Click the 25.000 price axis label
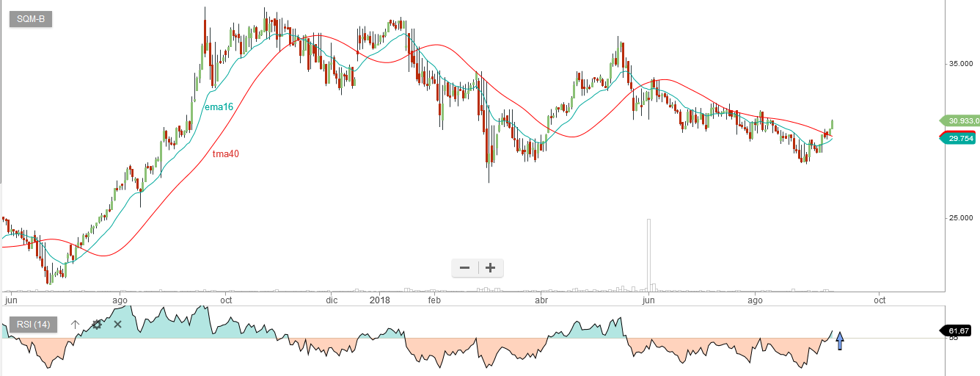The image size is (980, 376). 960,218
